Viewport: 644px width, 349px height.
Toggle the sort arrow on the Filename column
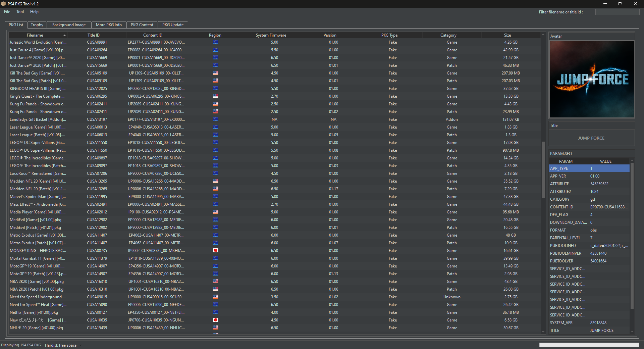coord(64,35)
